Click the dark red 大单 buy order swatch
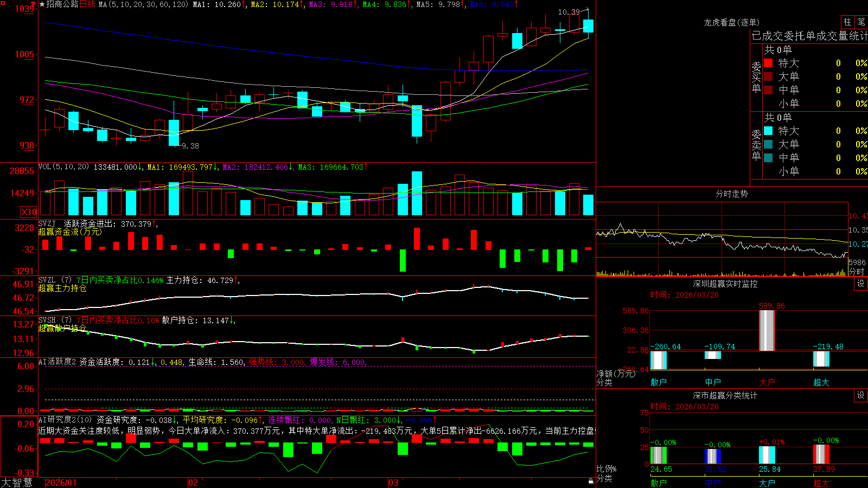The height and width of the screenshot is (488, 868). tap(768, 76)
